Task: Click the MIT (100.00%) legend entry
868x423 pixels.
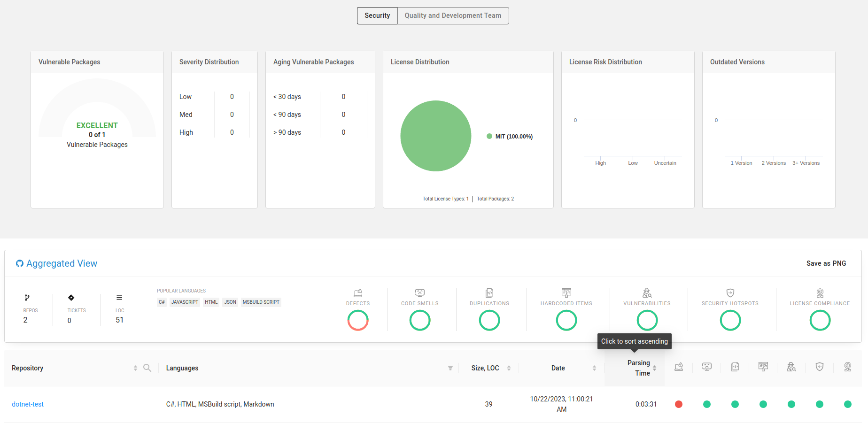Action: pos(510,137)
